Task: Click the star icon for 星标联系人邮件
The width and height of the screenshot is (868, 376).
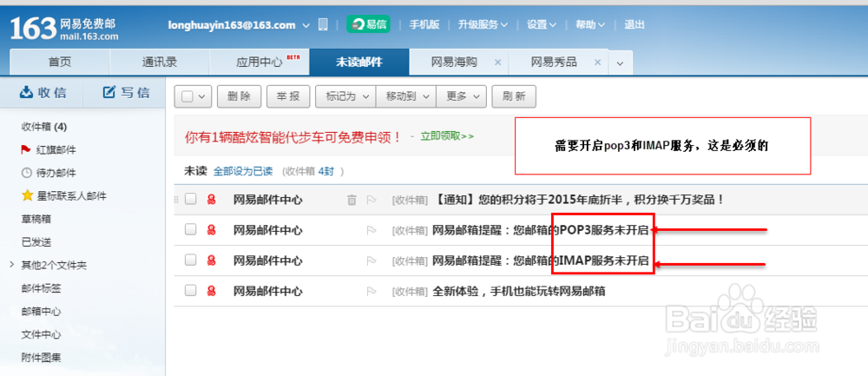Action: tap(27, 195)
